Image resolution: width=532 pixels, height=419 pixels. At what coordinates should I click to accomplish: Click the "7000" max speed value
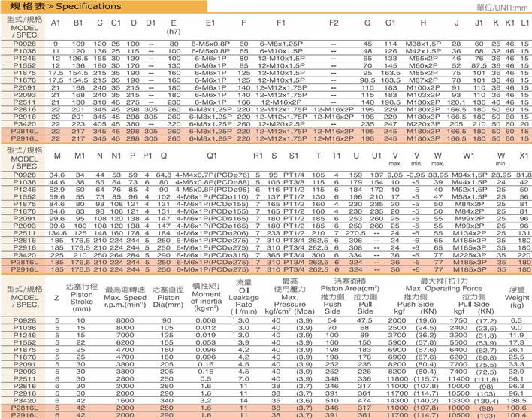[x=125, y=336]
